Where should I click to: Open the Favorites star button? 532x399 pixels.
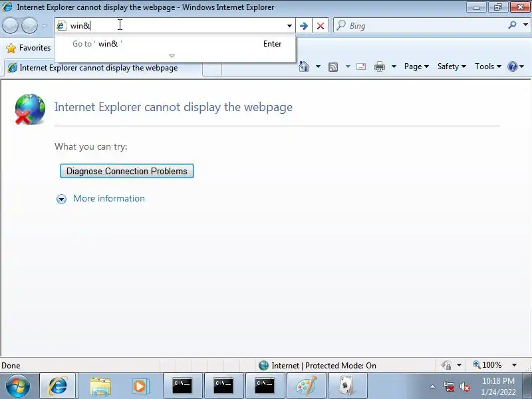[x=29, y=48]
